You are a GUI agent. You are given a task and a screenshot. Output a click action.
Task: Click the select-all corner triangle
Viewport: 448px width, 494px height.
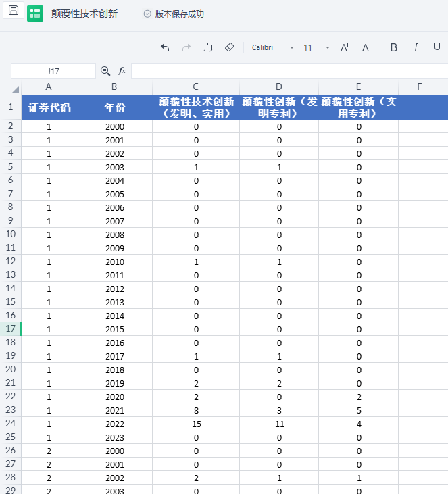click(x=16, y=89)
